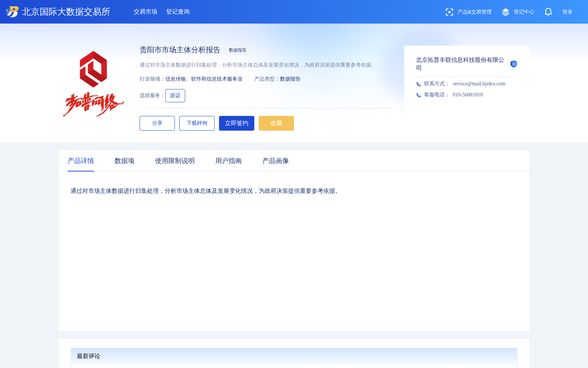Click the product & transaction management scan icon

pos(449,12)
